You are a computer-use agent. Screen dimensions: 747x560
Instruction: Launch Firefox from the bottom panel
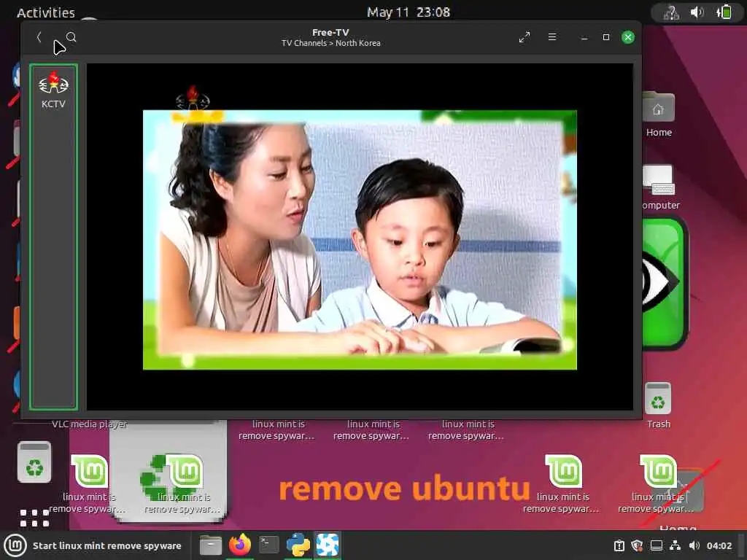pyautogui.click(x=240, y=545)
